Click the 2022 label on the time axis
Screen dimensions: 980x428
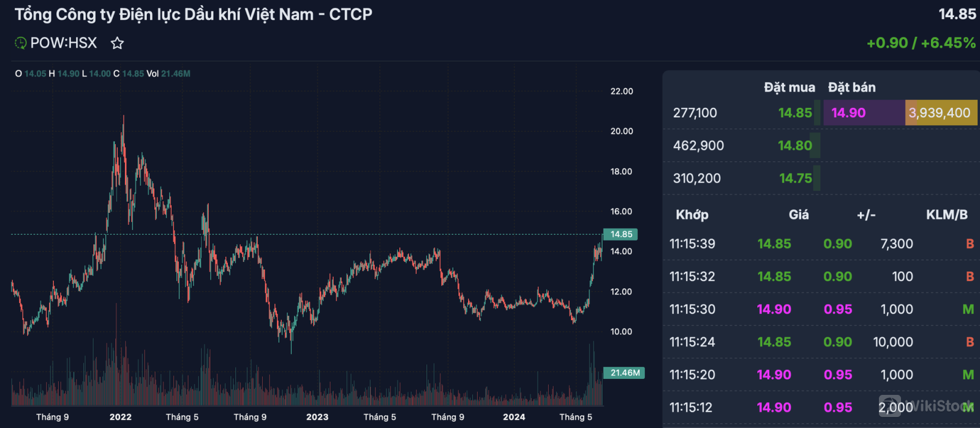[x=121, y=417]
